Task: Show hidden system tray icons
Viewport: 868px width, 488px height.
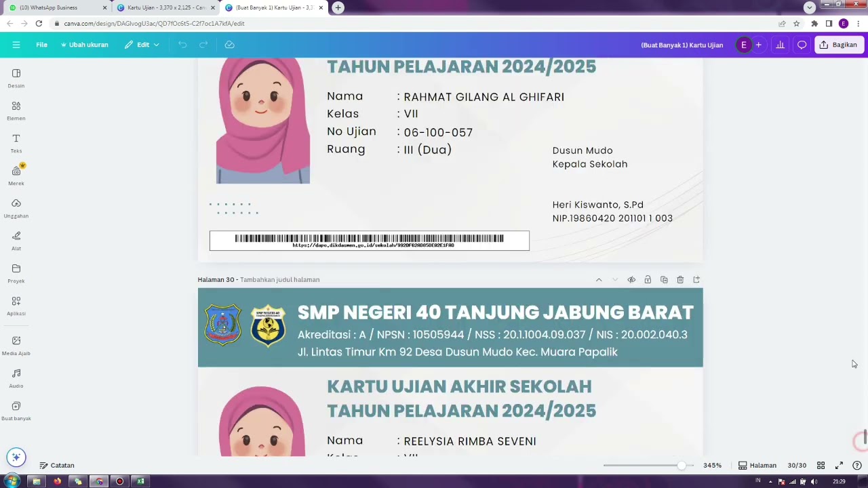Action: (770, 482)
